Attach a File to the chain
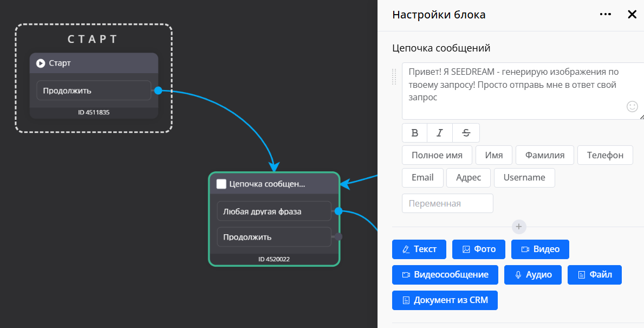Screen dimensions: 644x328 coord(595,275)
